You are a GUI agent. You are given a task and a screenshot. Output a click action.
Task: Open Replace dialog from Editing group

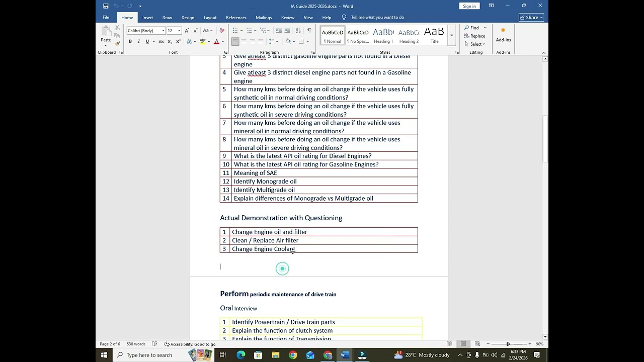tap(474, 36)
